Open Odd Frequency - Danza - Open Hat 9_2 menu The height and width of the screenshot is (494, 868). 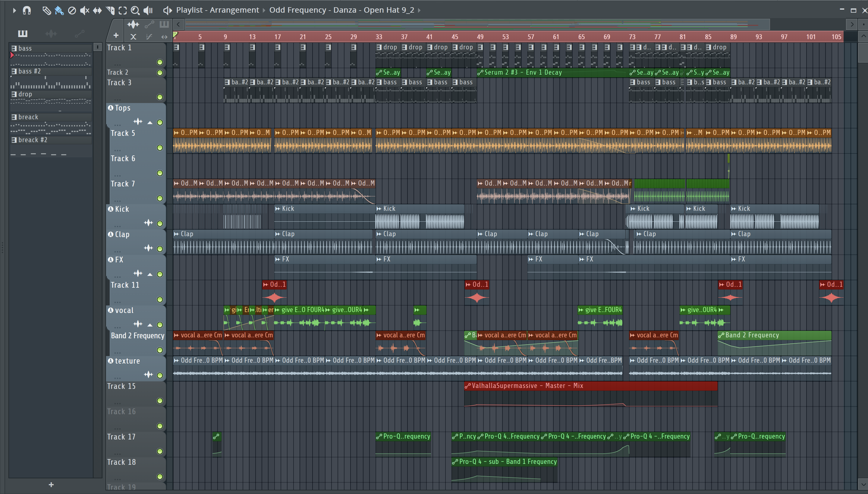tap(341, 10)
